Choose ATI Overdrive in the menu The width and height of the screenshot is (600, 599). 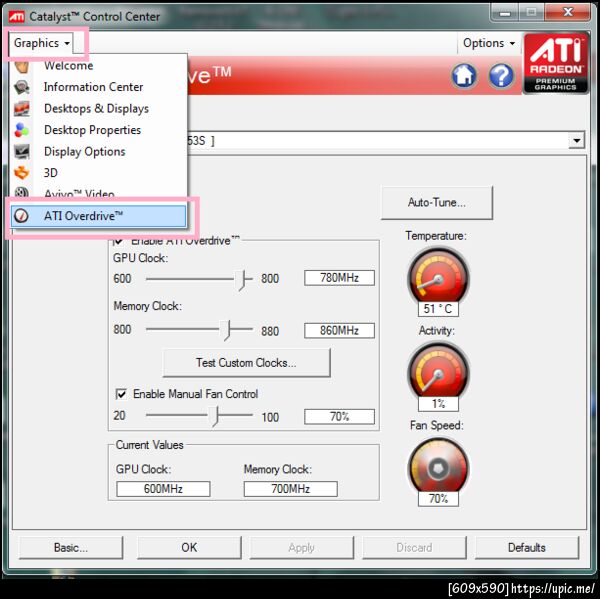click(99, 216)
